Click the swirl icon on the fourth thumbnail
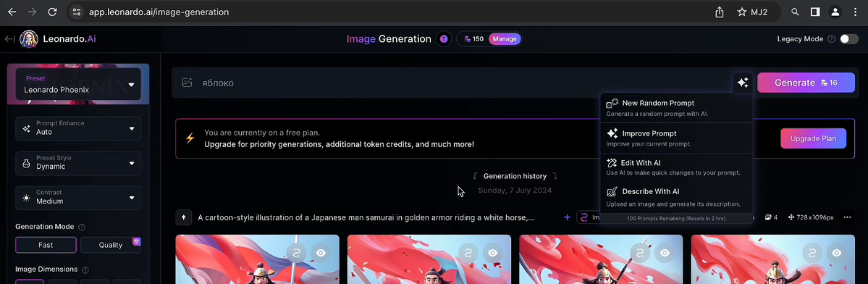This screenshot has width=868, height=284. tap(812, 253)
